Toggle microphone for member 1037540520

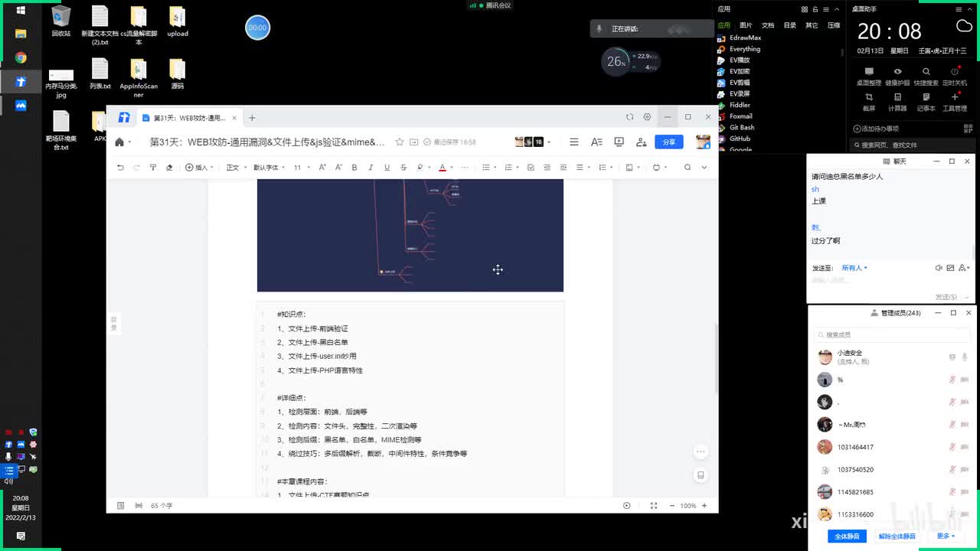point(952,470)
